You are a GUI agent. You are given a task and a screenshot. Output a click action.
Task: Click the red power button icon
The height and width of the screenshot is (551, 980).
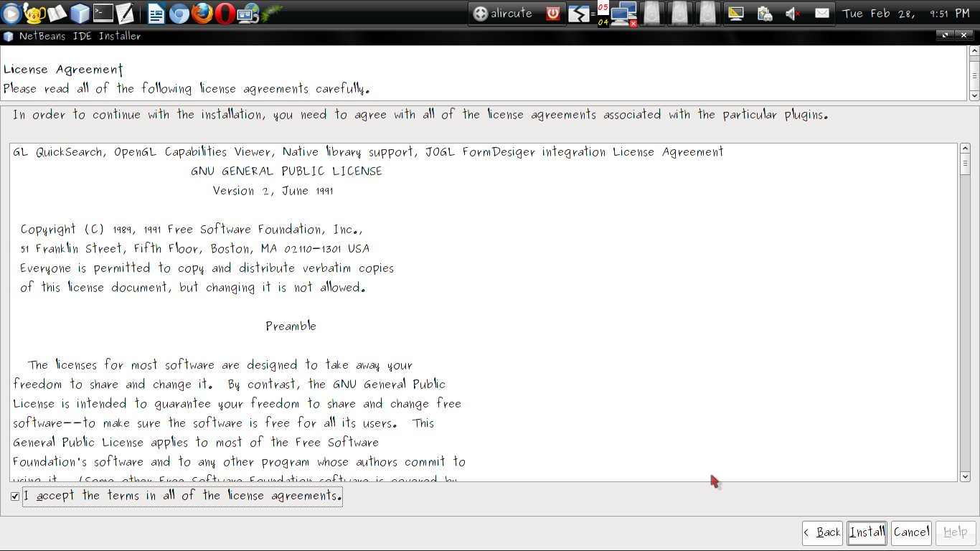[x=553, y=13]
